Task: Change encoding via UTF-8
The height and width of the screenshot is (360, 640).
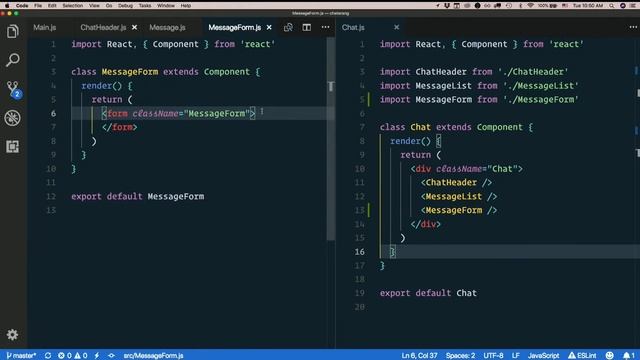Action: [493, 356]
